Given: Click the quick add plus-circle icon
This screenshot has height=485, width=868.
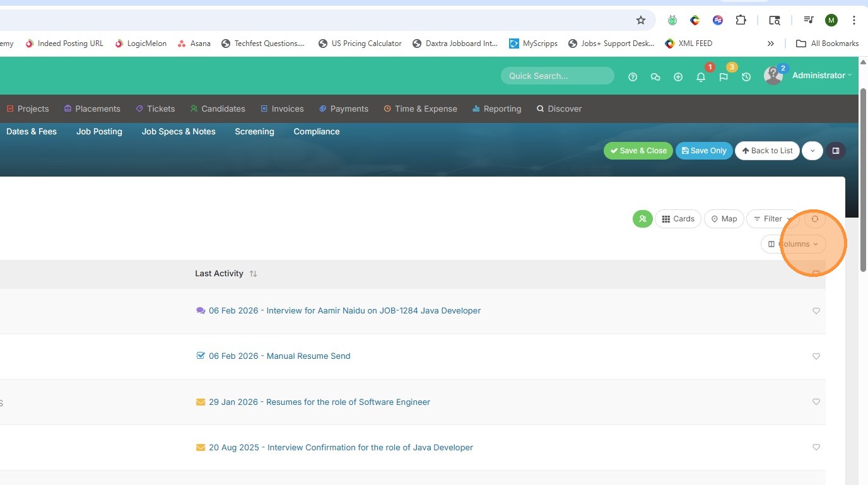Looking at the screenshot, I should point(678,77).
